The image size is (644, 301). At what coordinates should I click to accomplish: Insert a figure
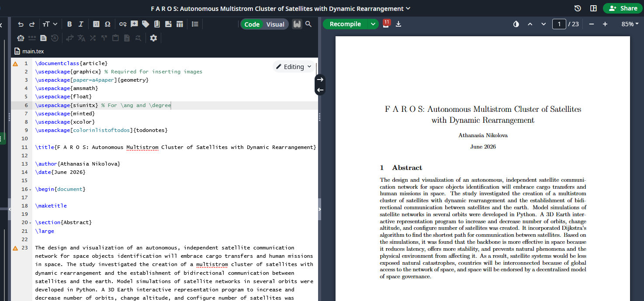click(x=168, y=24)
